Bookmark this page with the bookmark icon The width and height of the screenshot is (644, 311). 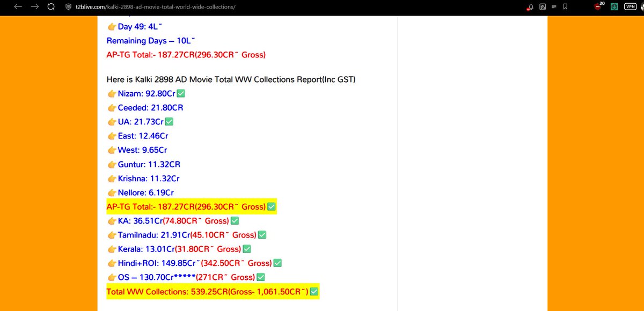click(x=566, y=7)
